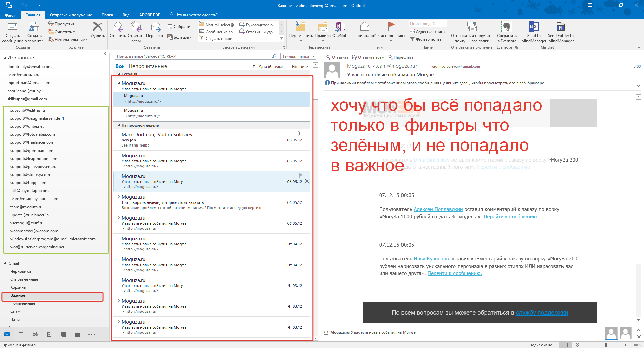Toggle sort order Новые
Viewport: 644px width, 348px height.
[x=300, y=67]
